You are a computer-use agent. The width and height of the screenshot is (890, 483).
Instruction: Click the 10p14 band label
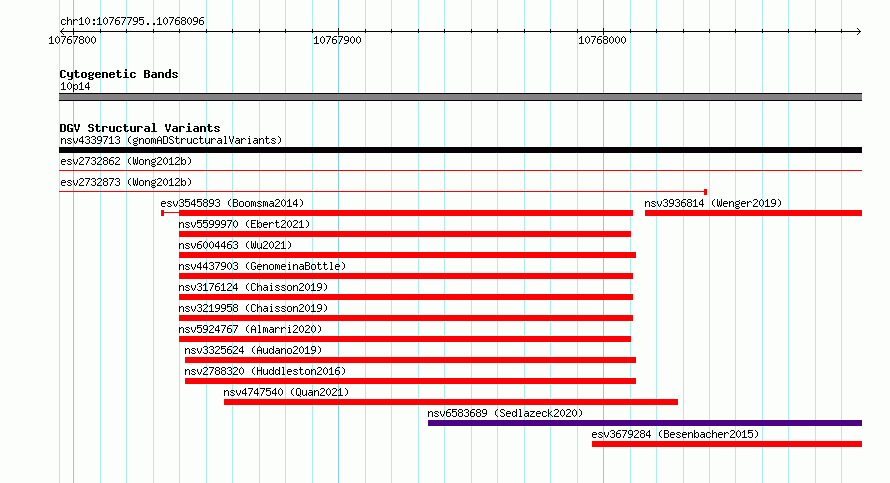coord(75,86)
